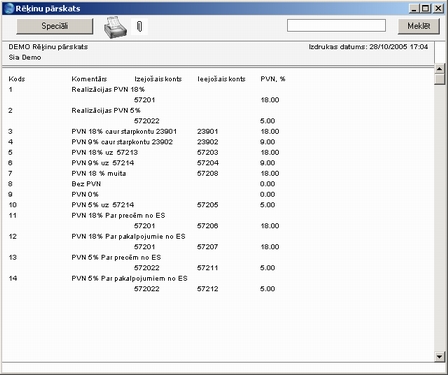Select PVN 18% Par pakalpojumie no ES

click(128, 236)
